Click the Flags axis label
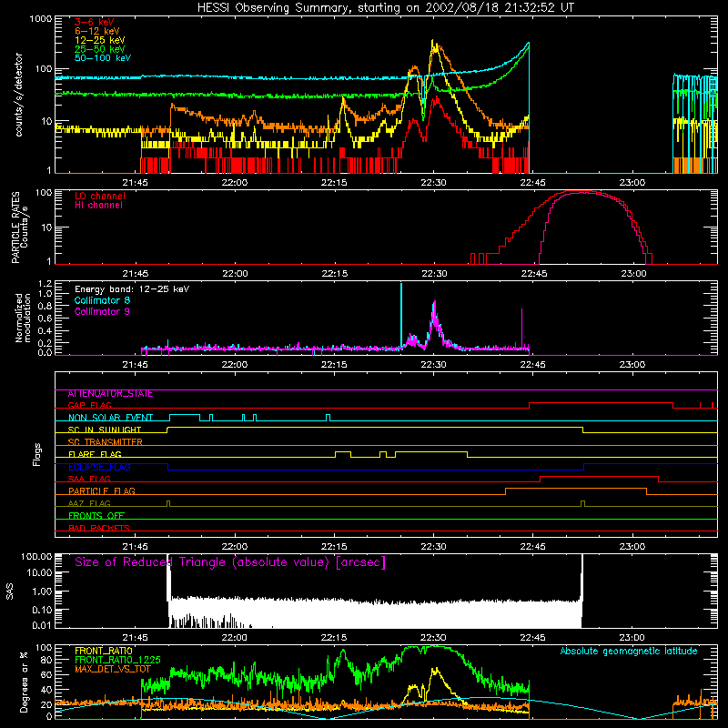The image size is (728, 728). click(x=36, y=454)
